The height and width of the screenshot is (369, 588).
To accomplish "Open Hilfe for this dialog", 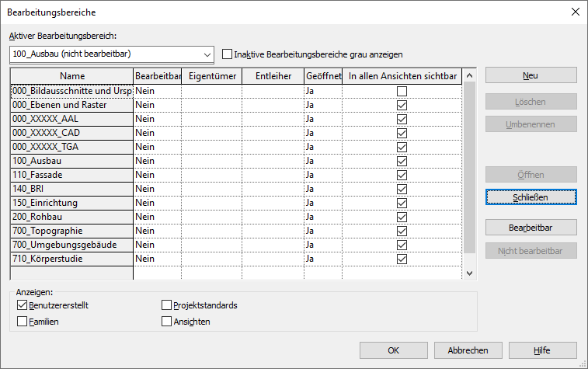I will (541, 350).
